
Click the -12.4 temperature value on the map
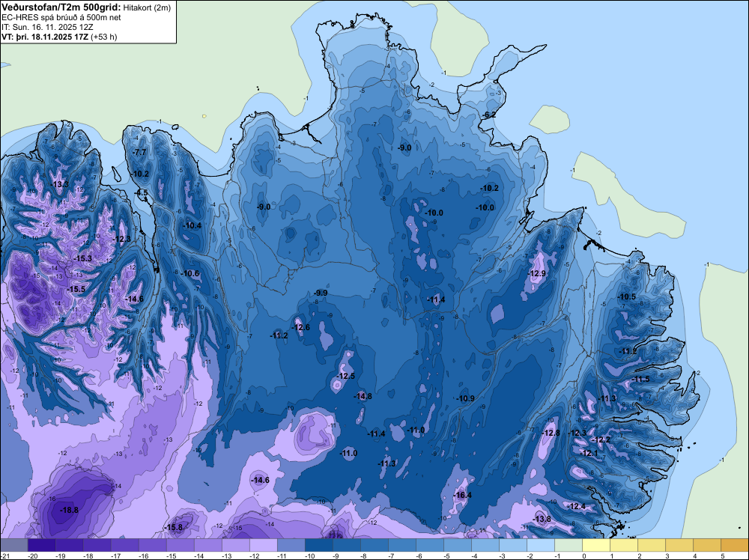(x=576, y=506)
